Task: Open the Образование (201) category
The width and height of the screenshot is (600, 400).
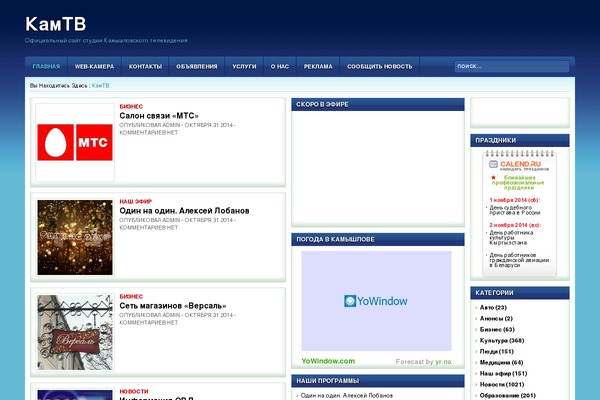Action: point(507,396)
